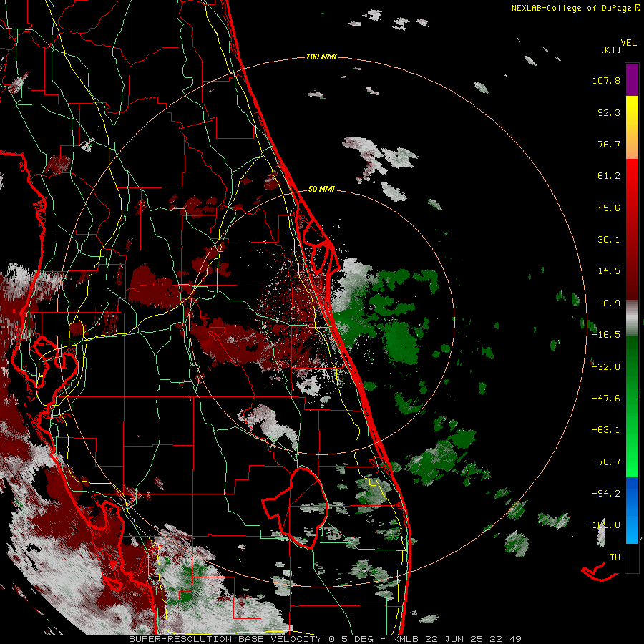Click the VEL legend title
This screenshot has width=644, height=644.
click(628, 43)
